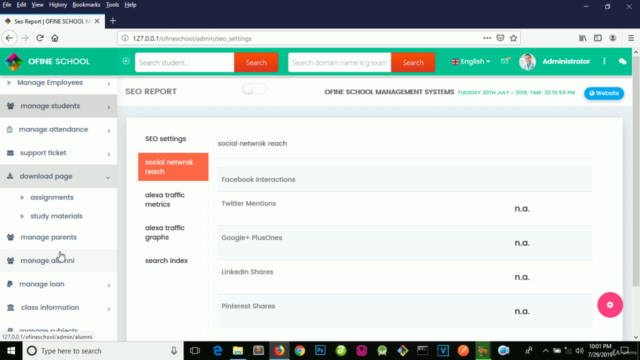The height and width of the screenshot is (360, 640).
Task: Click the OFINE SCHOOL logo icon
Action: pos(13,62)
